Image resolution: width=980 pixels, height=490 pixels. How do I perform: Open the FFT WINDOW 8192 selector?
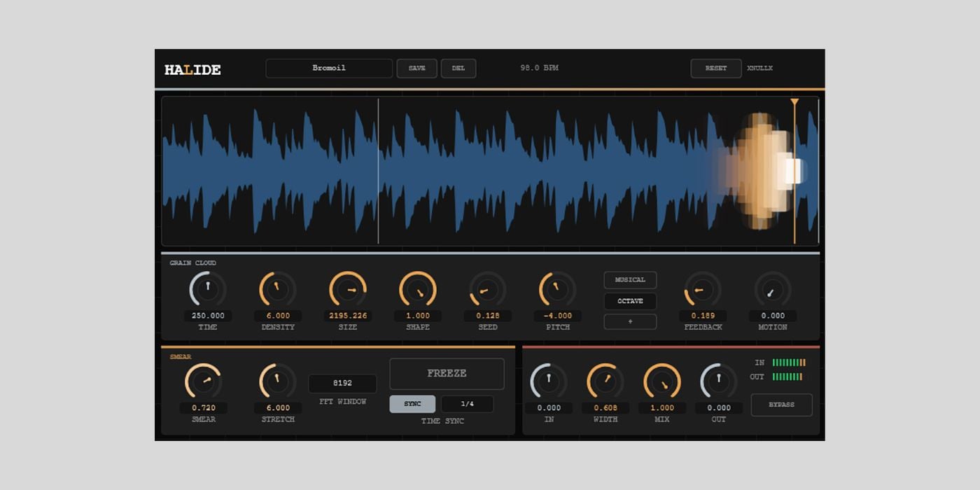[342, 384]
